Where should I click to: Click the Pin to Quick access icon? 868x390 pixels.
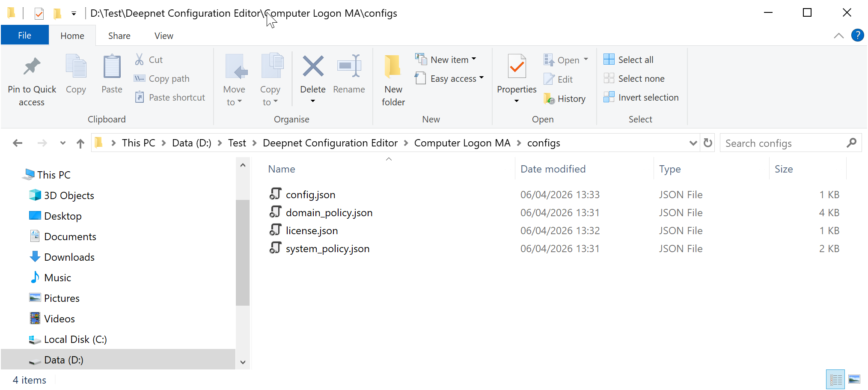point(32,67)
